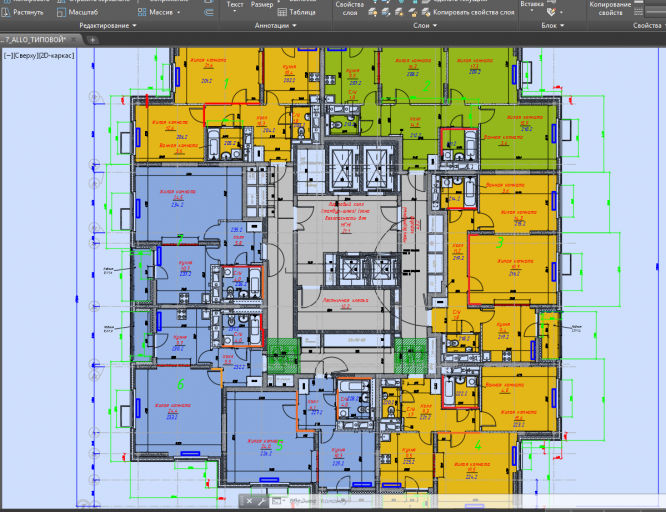Click Копировать свойства слоя
The image size is (666, 512).
[468, 12]
